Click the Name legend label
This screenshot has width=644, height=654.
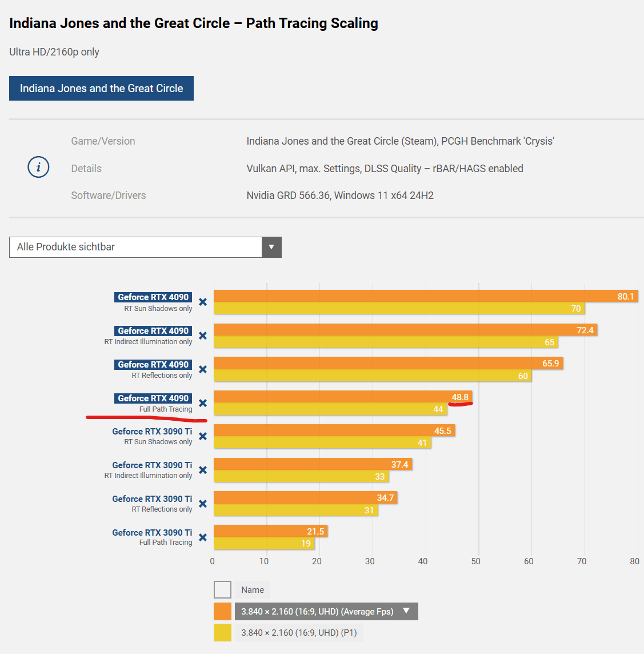click(253, 590)
